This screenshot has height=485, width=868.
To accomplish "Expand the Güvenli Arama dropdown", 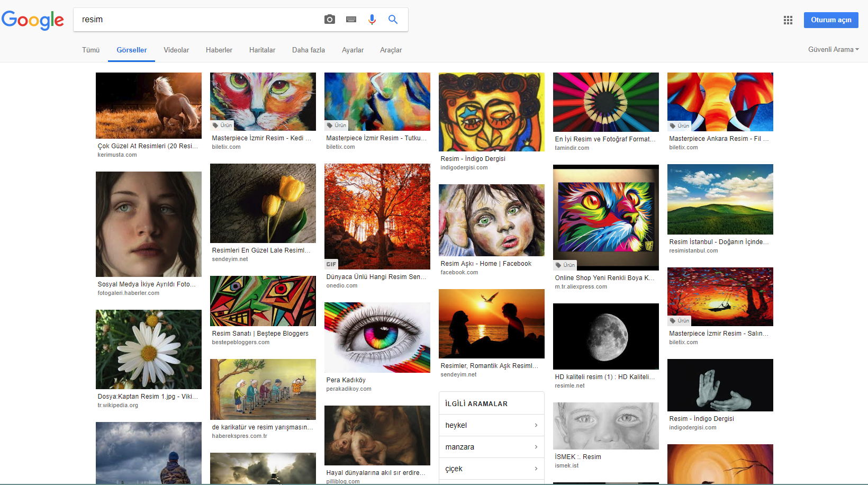I will [834, 50].
